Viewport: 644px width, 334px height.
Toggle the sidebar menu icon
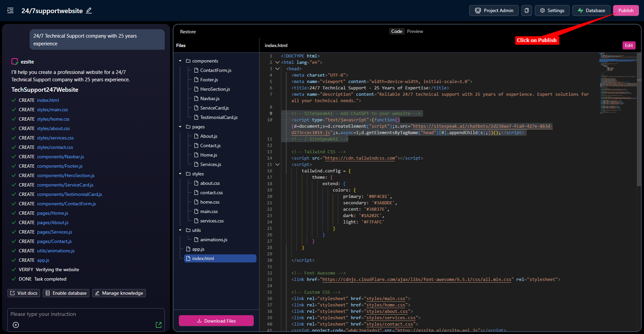pyautogui.click(x=10, y=10)
